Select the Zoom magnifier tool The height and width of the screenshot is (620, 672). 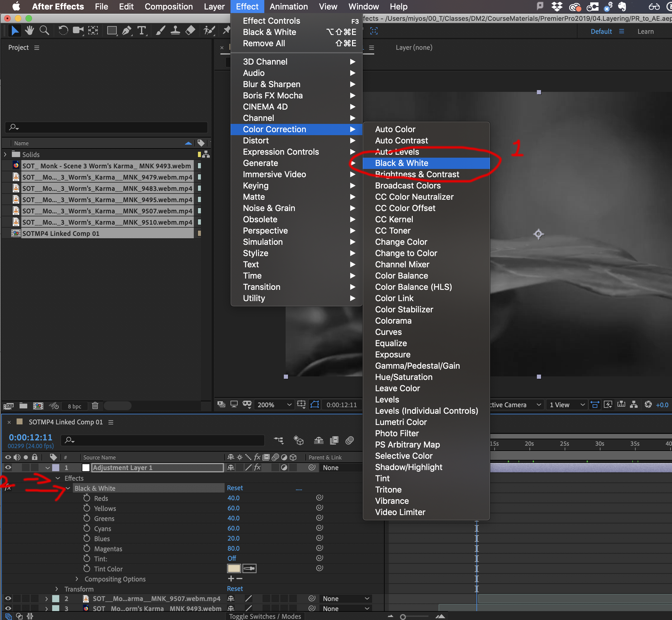(x=44, y=31)
